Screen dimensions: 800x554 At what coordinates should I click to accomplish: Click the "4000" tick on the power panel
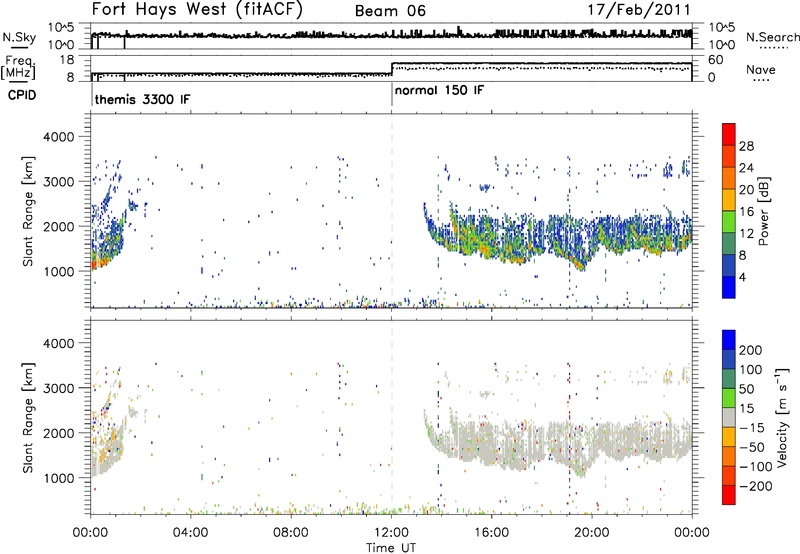(58, 137)
